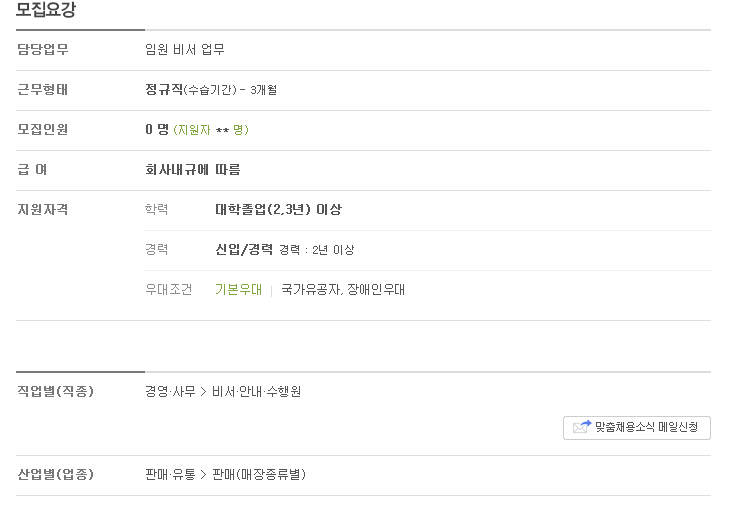Select the 판매·유통 industry category
The image size is (737, 519).
[170, 474]
